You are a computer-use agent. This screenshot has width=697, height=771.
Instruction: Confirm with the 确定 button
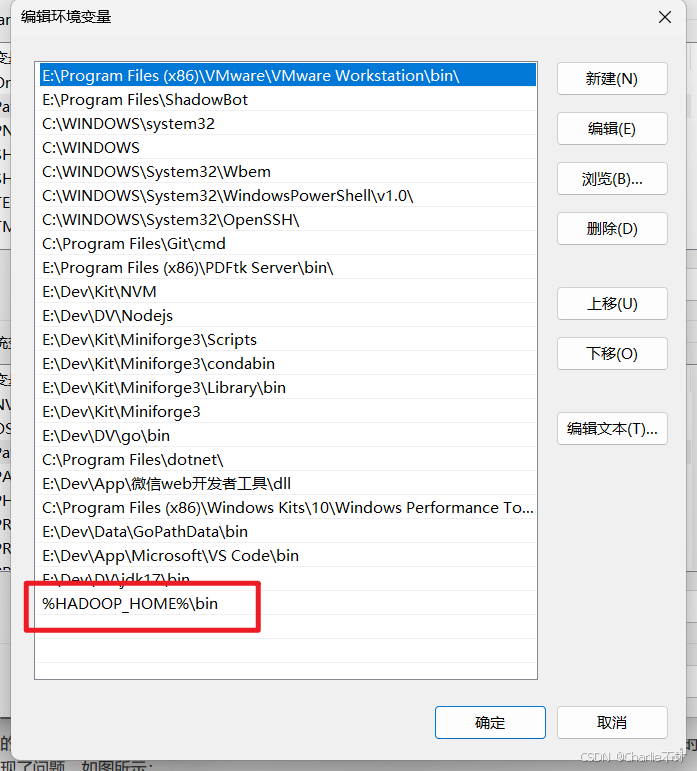[x=490, y=723]
